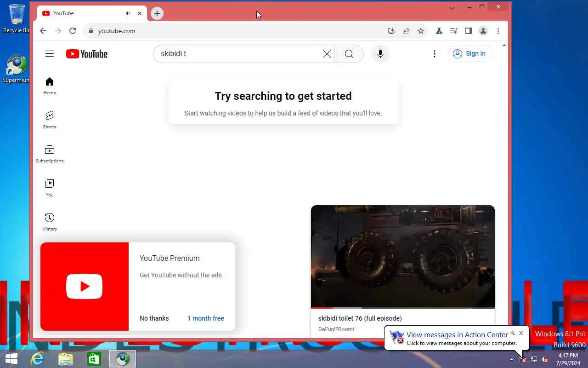This screenshot has width=588, height=368.
Task: Start voice search with the microphone
Action: (x=380, y=54)
